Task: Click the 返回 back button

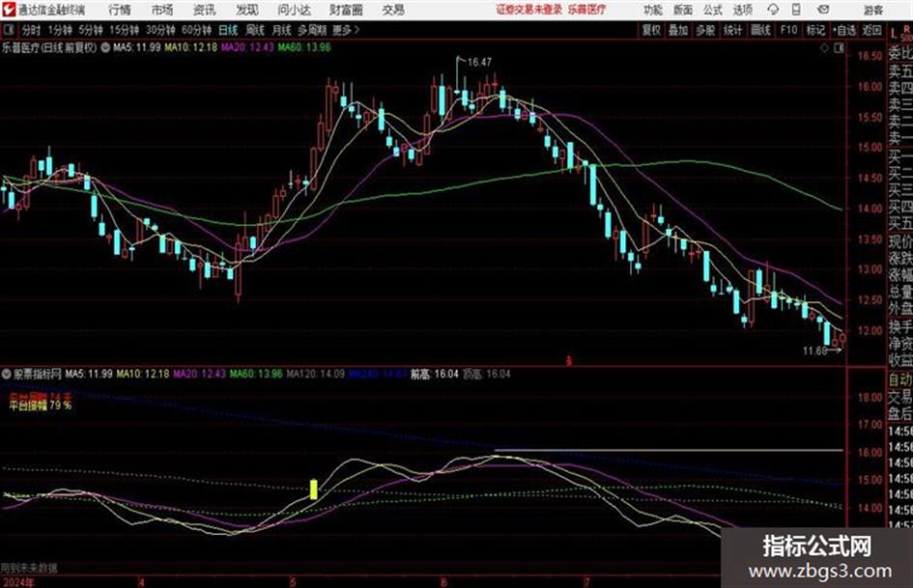Action: 871,30
